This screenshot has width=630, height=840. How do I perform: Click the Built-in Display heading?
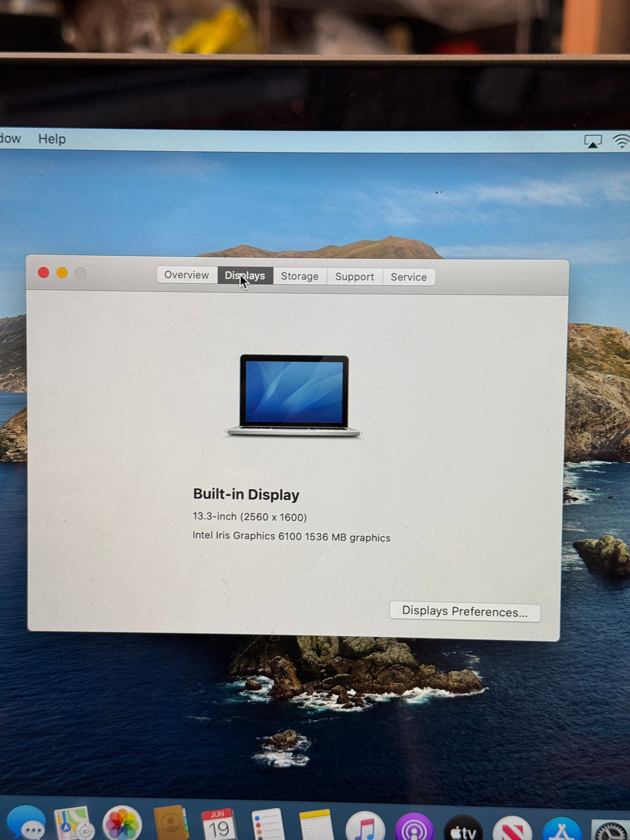tap(246, 494)
